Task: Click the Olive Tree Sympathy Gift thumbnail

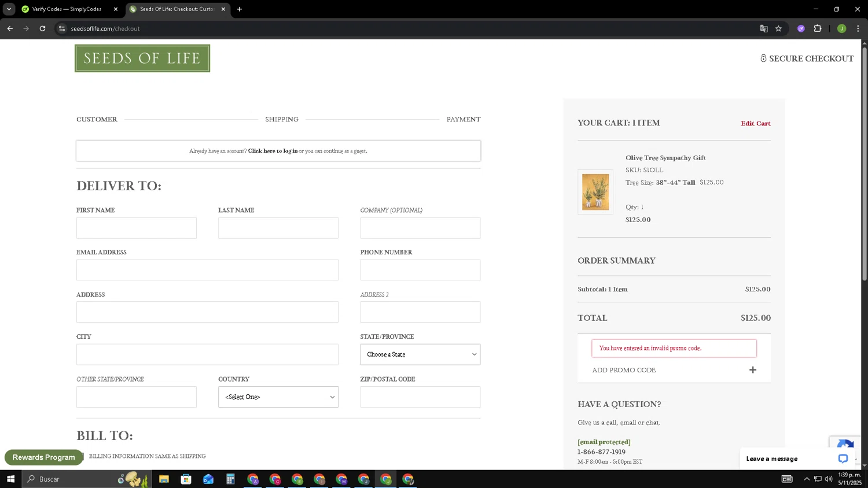Action: coord(595,192)
